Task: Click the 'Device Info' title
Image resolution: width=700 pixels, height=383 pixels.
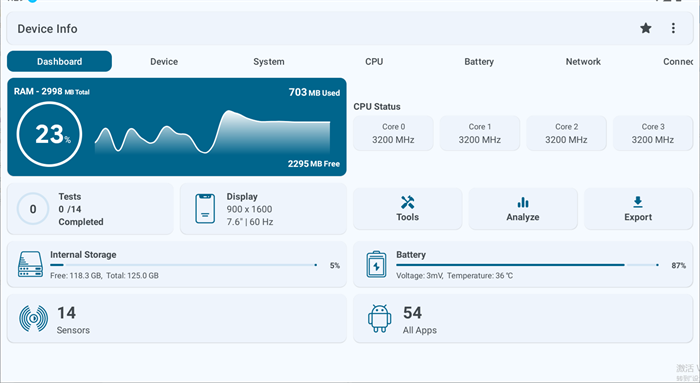Action: [47, 29]
